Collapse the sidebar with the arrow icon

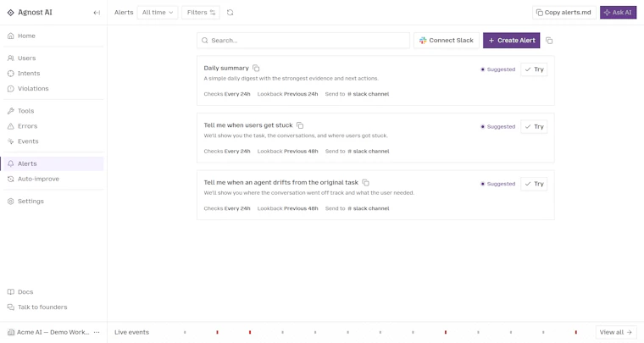point(97,13)
